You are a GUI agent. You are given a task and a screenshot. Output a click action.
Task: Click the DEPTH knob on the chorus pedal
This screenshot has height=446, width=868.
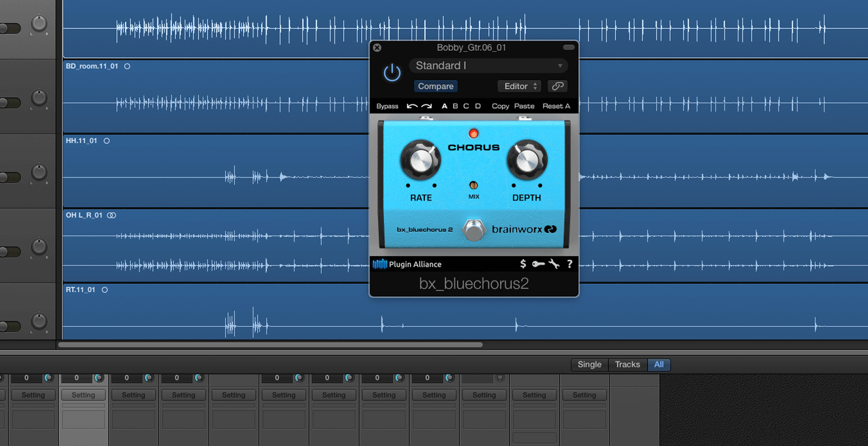pyautogui.click(x=527, y=160)
